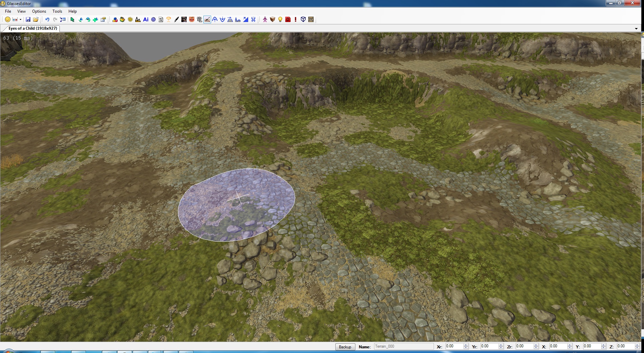Toggle the terrain texture paint tool
Viewport: 644px width, 353px height.
(207, 20)
